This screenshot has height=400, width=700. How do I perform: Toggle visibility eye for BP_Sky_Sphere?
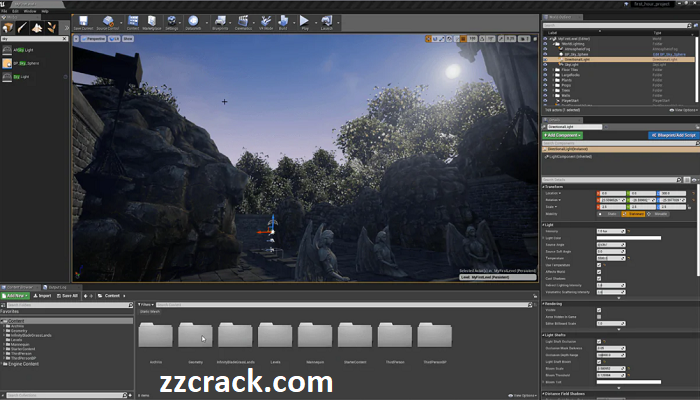tap(545, 54)
